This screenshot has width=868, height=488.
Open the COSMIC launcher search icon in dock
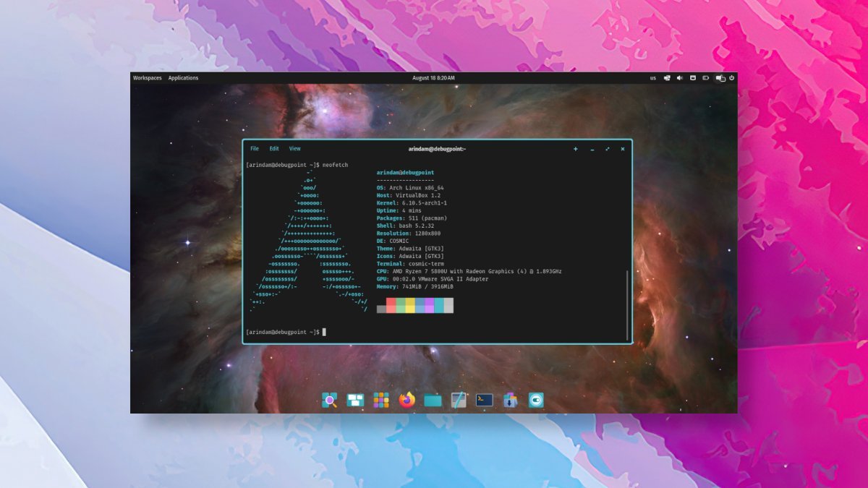[x=330, y=400]
